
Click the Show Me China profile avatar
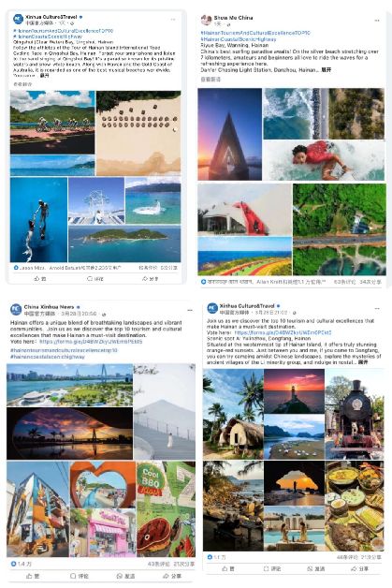[x=206, y=20]
